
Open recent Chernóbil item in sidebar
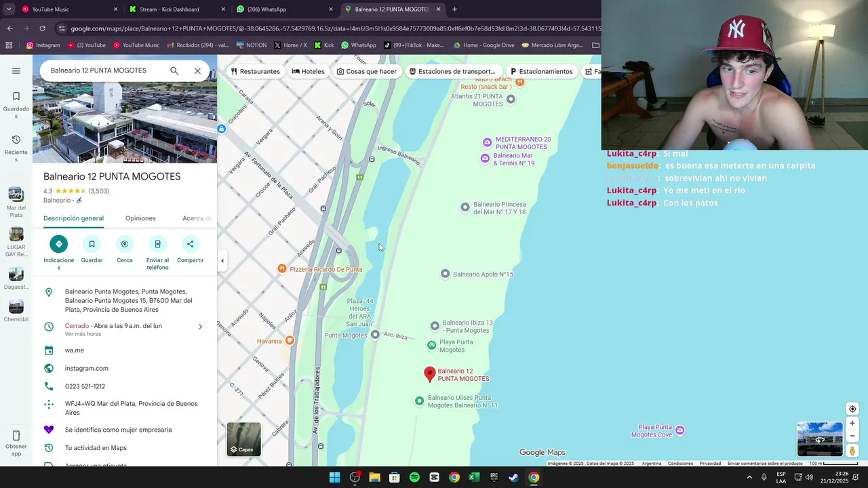16,311
